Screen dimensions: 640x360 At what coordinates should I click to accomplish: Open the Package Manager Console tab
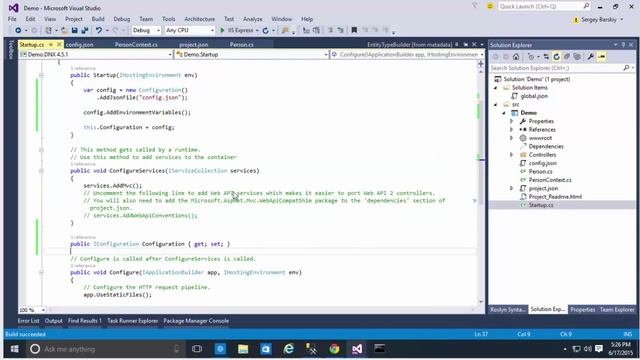196,321
